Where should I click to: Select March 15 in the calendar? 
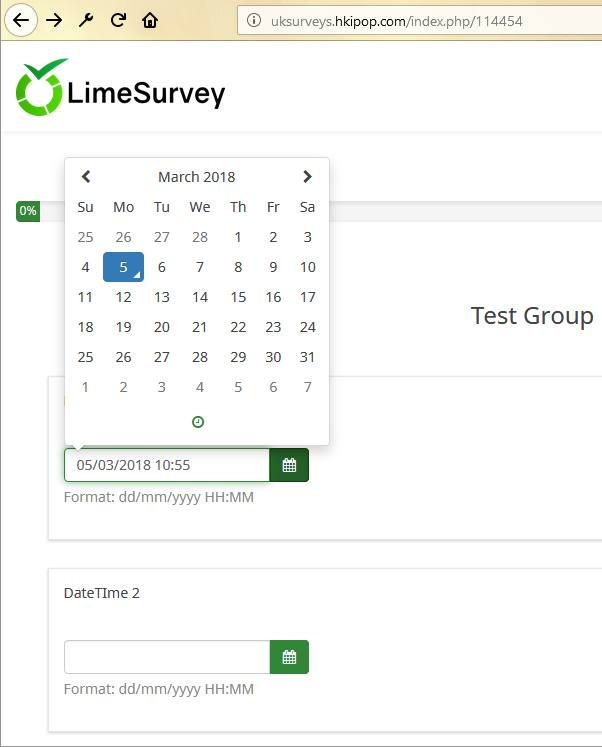tap(238, 297)
